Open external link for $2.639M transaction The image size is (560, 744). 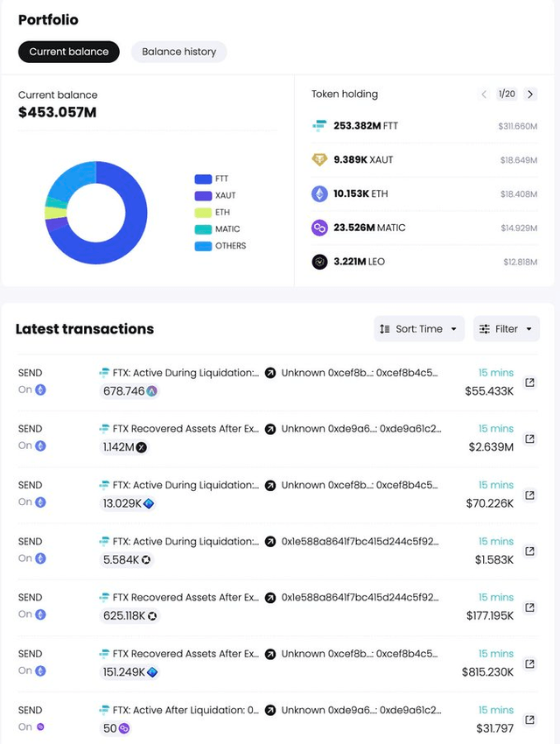tap(529, 439)
